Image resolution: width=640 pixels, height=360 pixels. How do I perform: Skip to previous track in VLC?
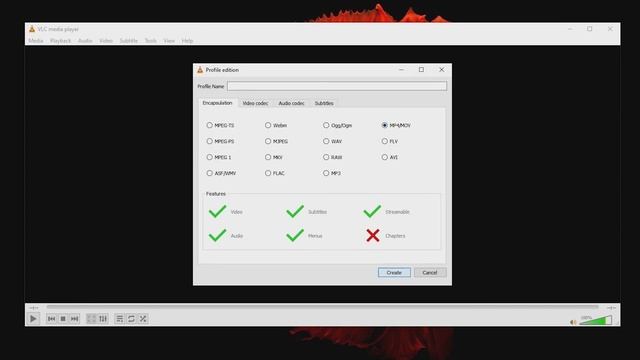tap(51, 318)
